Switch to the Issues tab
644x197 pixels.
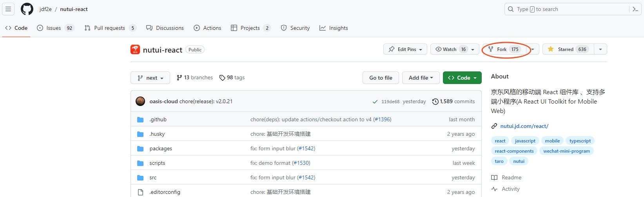coord(55,28)
